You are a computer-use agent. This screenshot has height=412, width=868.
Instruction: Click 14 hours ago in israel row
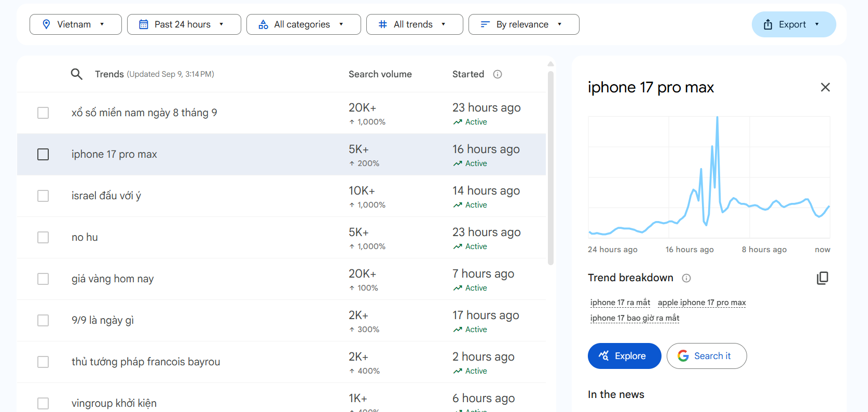click(x=486, y=190)
